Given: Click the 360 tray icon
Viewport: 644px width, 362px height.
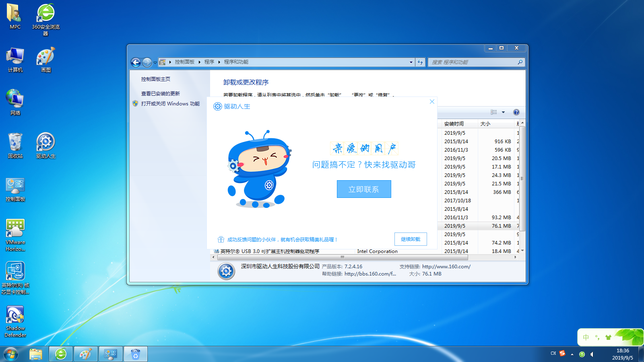Looking at the screenshot, I should (x=582, y=354).
